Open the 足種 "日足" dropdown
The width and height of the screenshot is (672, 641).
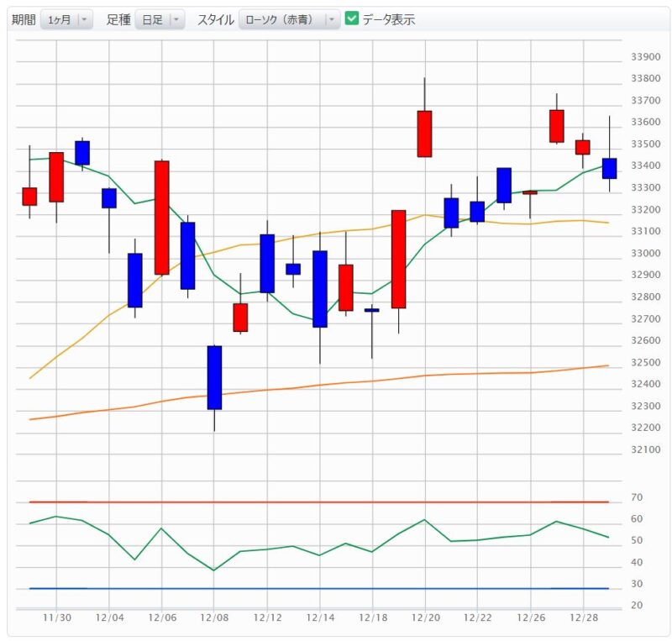[x=159, y=19]
